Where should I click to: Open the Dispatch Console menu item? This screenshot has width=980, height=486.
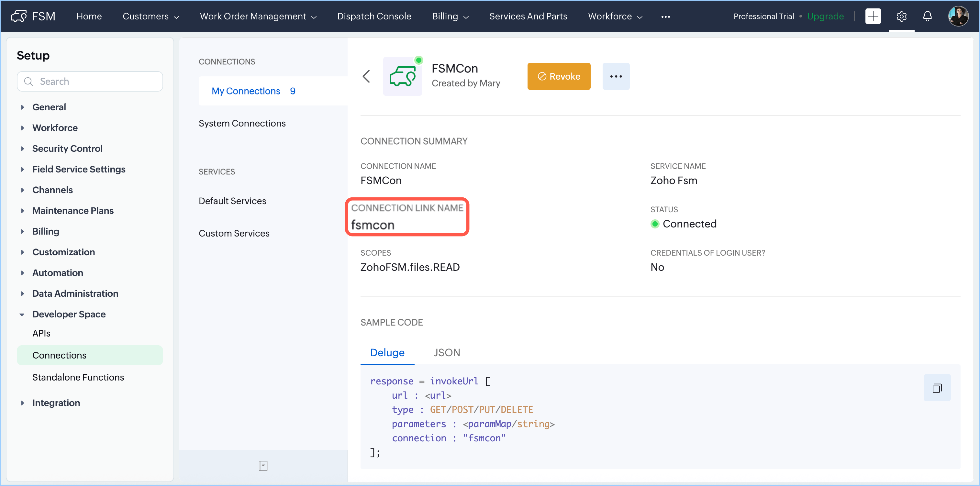point(374,17)
